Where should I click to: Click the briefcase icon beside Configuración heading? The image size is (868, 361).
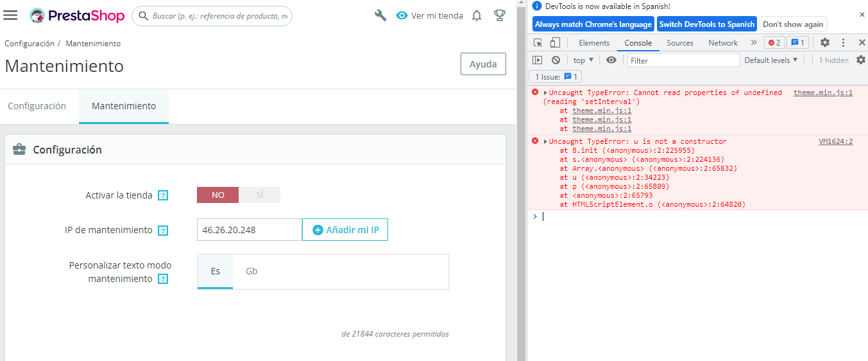pos(20,150)
